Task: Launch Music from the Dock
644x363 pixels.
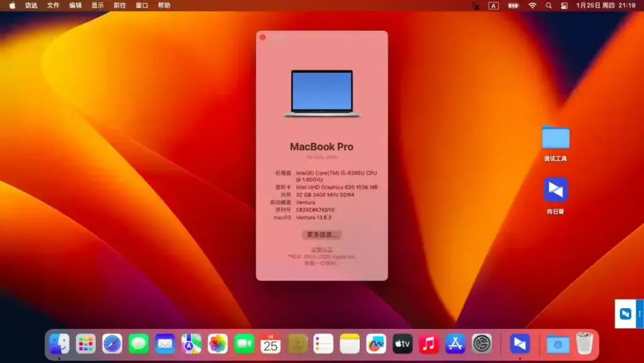Action: pyautogui.click(x=429, y=343)
